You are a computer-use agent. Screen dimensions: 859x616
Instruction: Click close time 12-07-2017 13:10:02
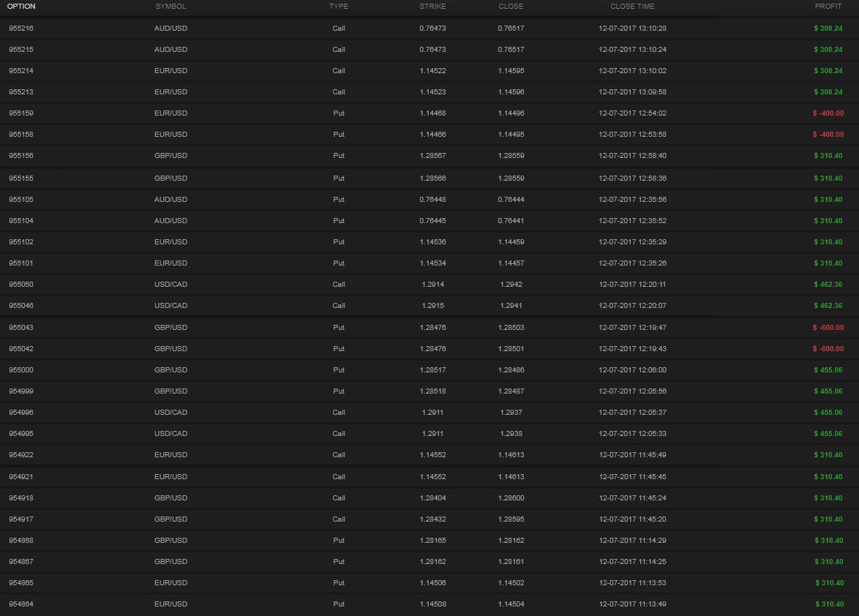[632, 71]
